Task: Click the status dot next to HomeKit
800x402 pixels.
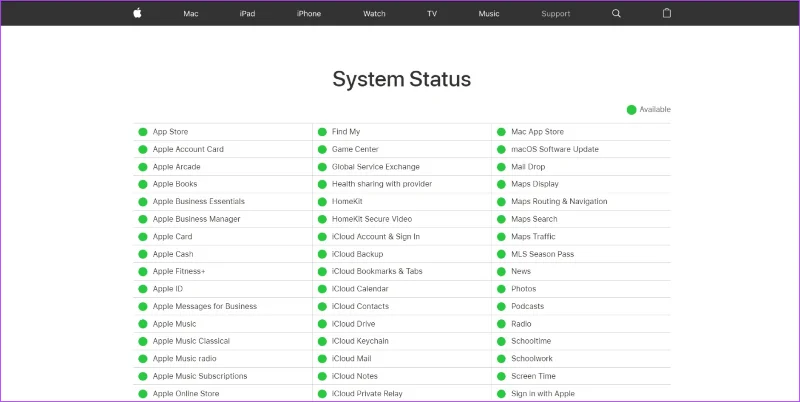Action: coord(322,202)
